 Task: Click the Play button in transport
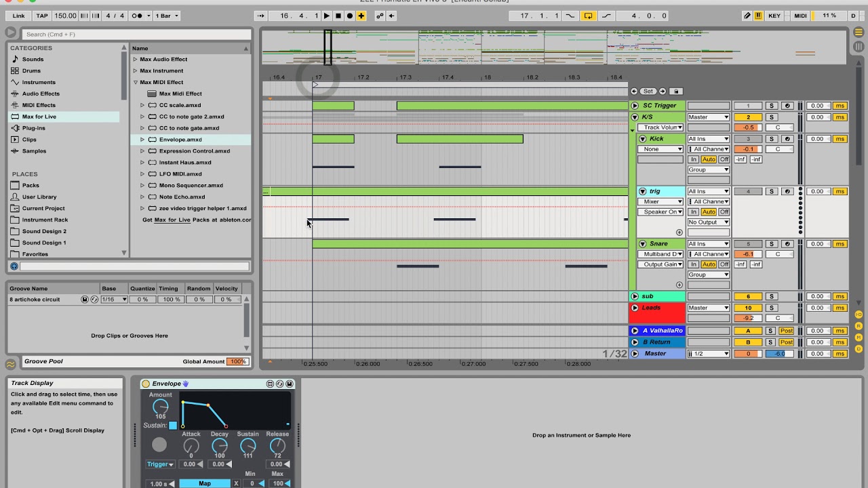(x=326, y=16)
